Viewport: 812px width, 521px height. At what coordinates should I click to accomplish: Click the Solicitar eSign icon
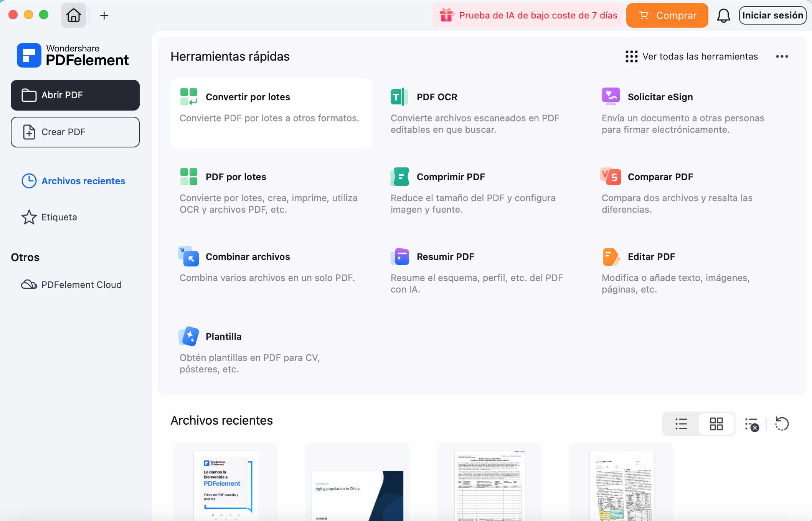click(611, 97)
